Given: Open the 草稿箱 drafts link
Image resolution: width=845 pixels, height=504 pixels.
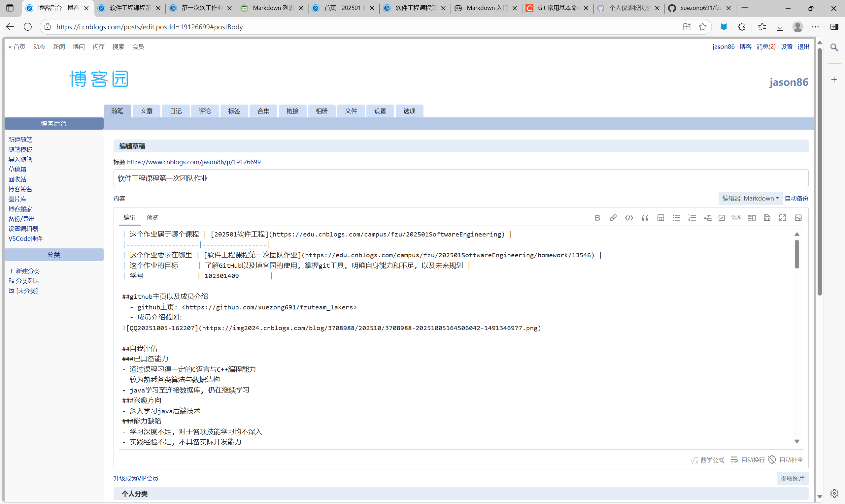Looking at the screenshot, I should pyautogui.click(x=17, y=169).
